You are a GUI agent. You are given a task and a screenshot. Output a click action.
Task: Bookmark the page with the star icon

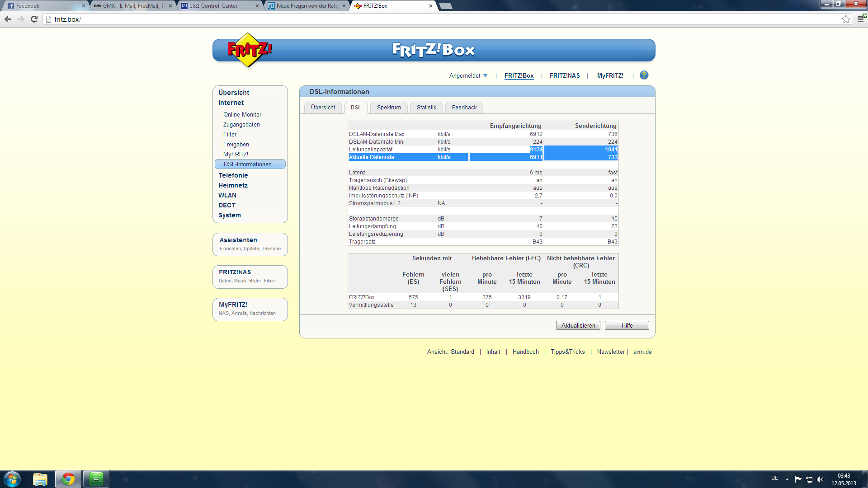pos(846,19)
